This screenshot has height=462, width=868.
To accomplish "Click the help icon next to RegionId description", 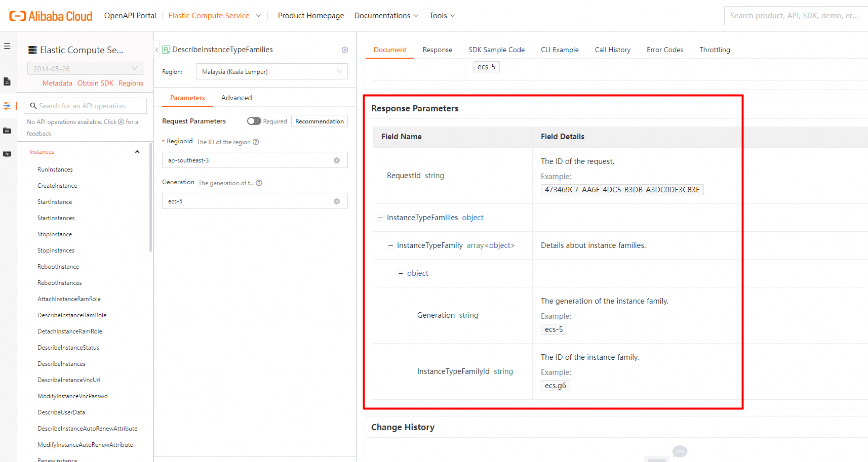I will point(256,142).
